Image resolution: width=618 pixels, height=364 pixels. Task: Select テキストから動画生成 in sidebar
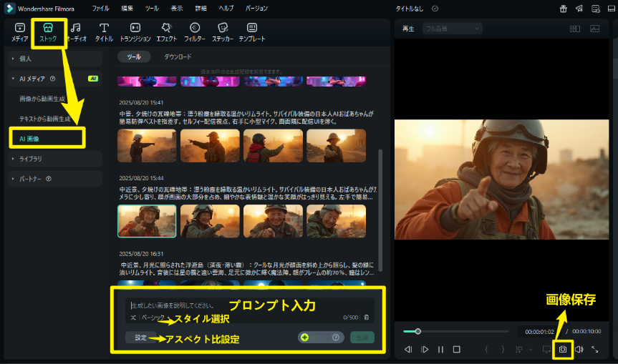45,119
